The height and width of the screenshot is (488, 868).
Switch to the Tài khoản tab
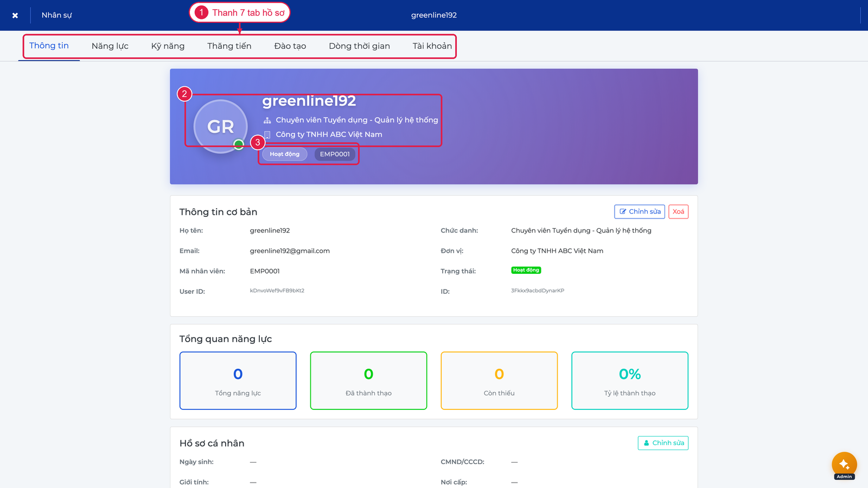click(x=432, y=46)
